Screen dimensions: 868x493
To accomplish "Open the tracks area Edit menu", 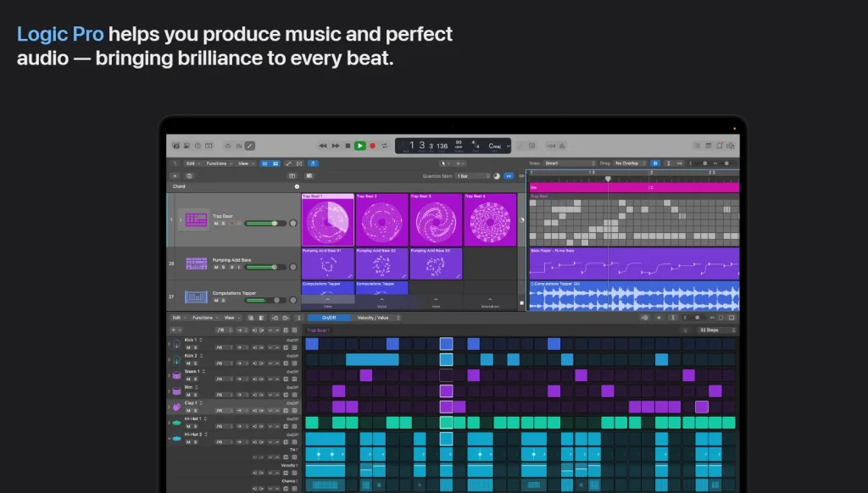I will [192, 163].
